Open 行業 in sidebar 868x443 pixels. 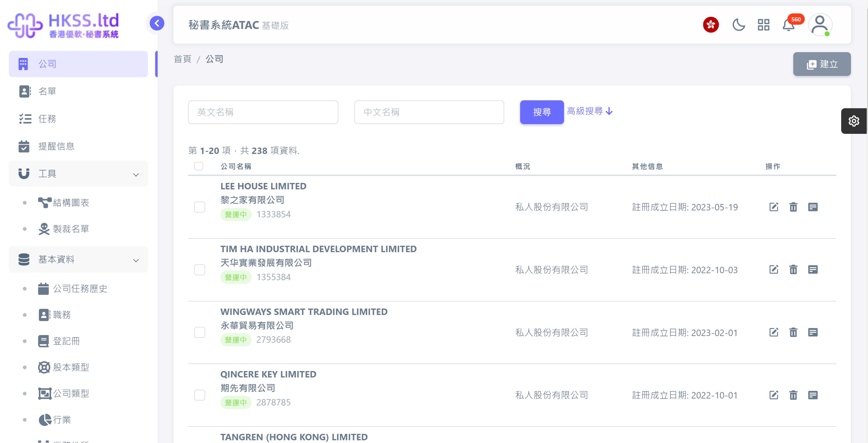tap(55, 420)
